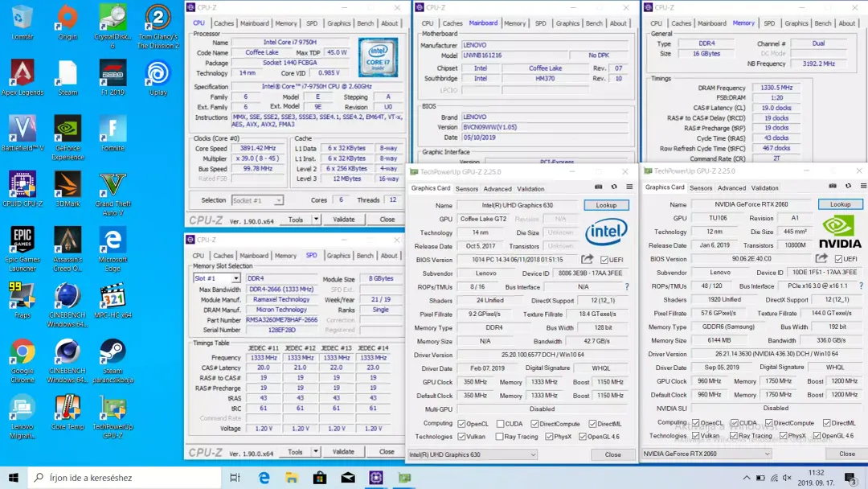Click Lookup button for the RTX 2060
The width and height of the screenshot is (868, 489).
(840, 204)
